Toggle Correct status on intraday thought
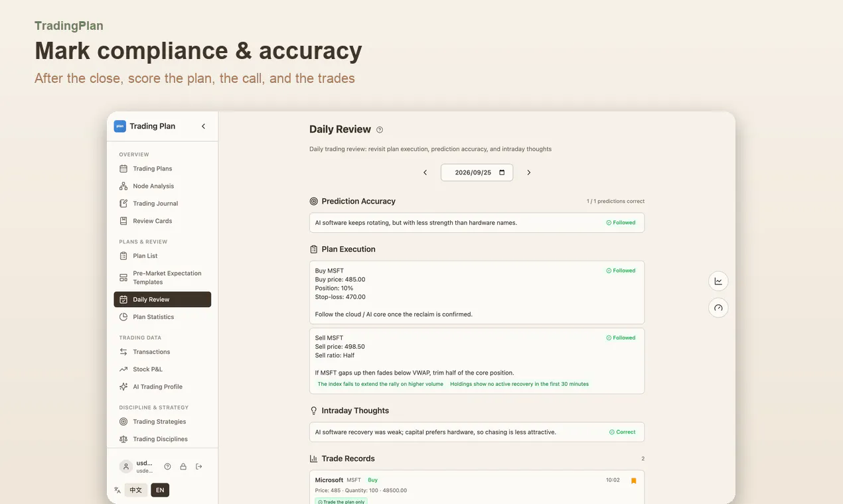Viewport: 843px width, 504px height. [623, 432]
